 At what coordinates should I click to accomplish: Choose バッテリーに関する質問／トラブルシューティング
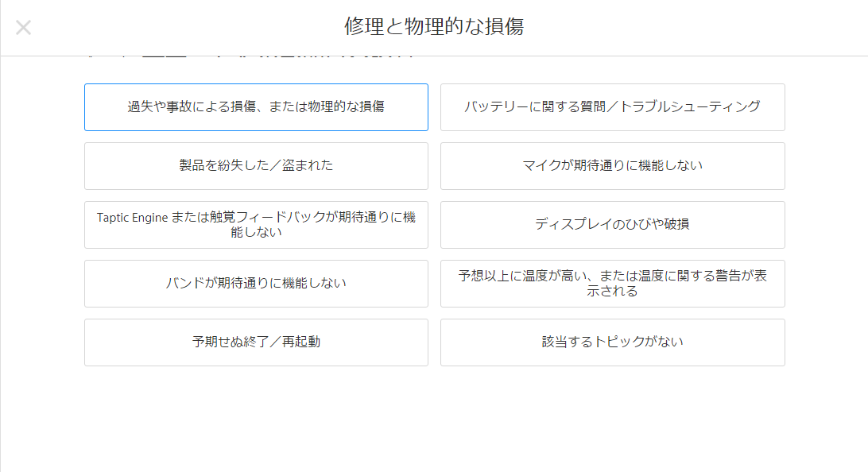point(612,107)
